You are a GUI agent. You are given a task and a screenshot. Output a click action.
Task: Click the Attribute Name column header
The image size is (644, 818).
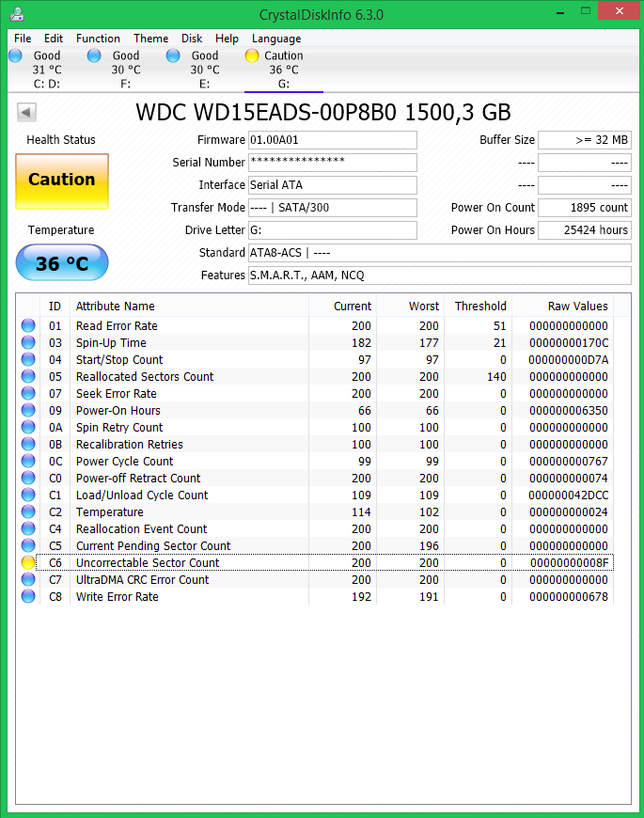click(x=189, y=307)
